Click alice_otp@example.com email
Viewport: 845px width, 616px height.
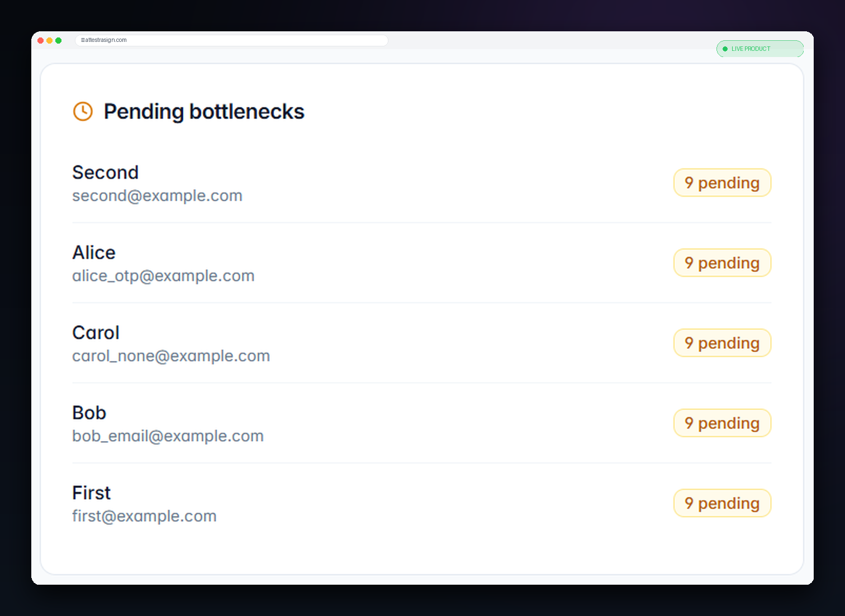(163, 276)
